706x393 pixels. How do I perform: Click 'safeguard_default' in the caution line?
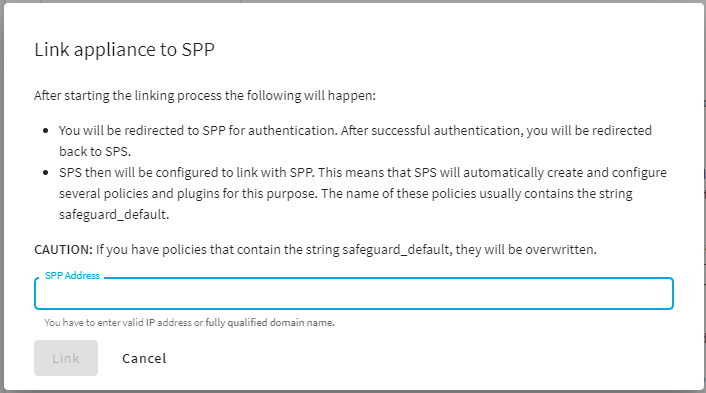pyautogui.click(x=396, y=249)
